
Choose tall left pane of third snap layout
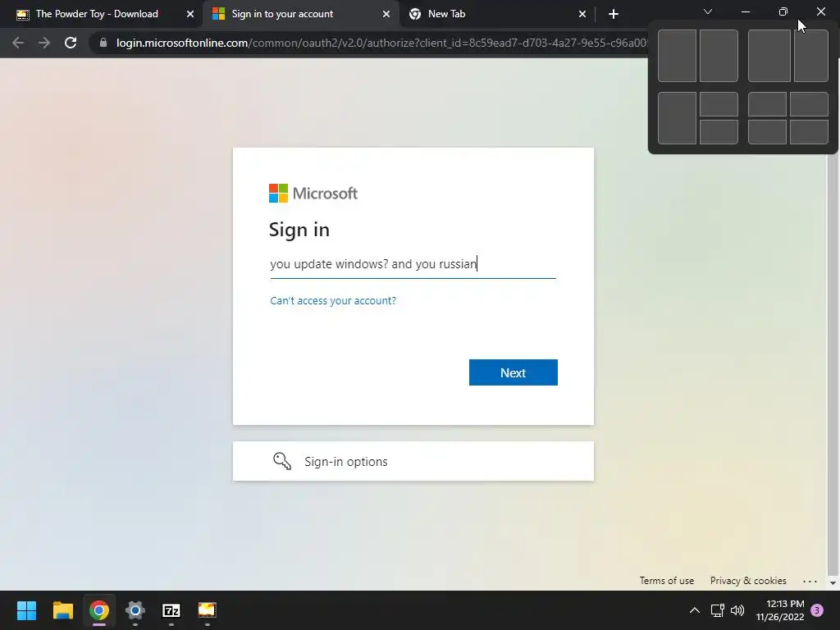point(677,118)
